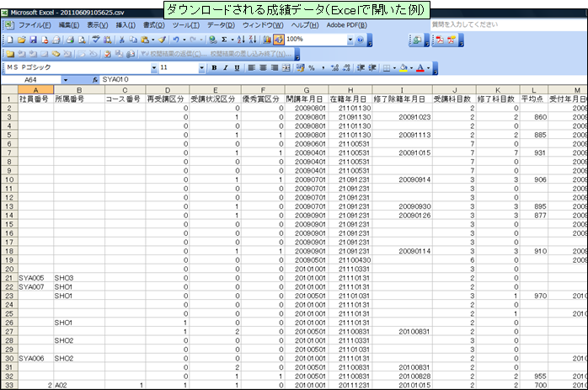Launch the Chart Wizard icon

pyautogui.click(x=267, y=40)
